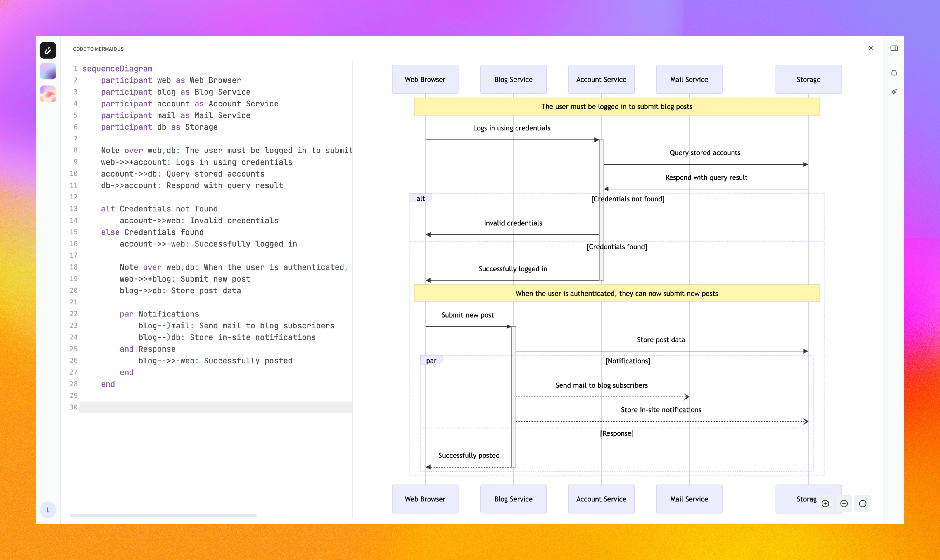The width and height of the screenshot is (940, 560).
Task: Close the Code to Mermaid JS panel
Action: 871,48
